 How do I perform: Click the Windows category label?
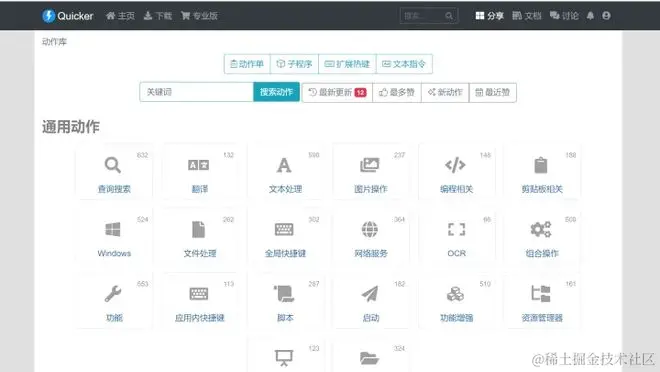point(114,253)
